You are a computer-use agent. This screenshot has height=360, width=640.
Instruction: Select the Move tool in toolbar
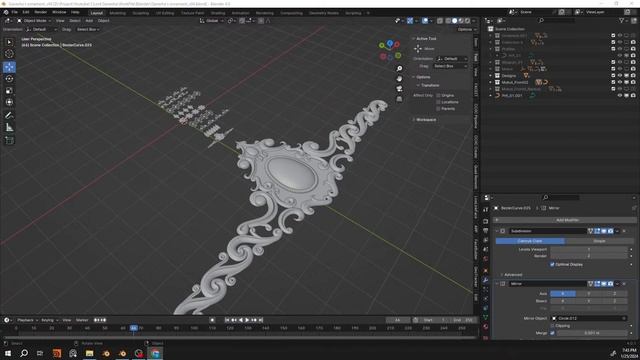(9, 67)
